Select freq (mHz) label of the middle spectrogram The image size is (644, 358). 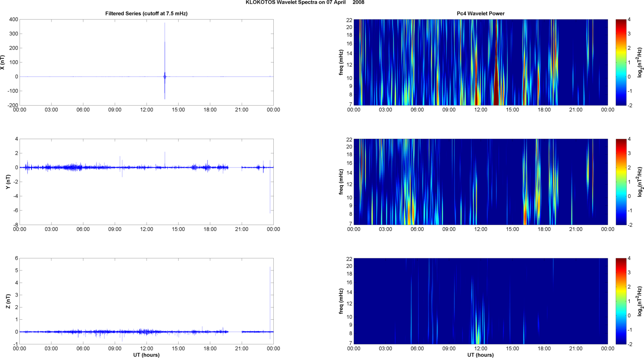pyautogui.click(x=341, y=182)
